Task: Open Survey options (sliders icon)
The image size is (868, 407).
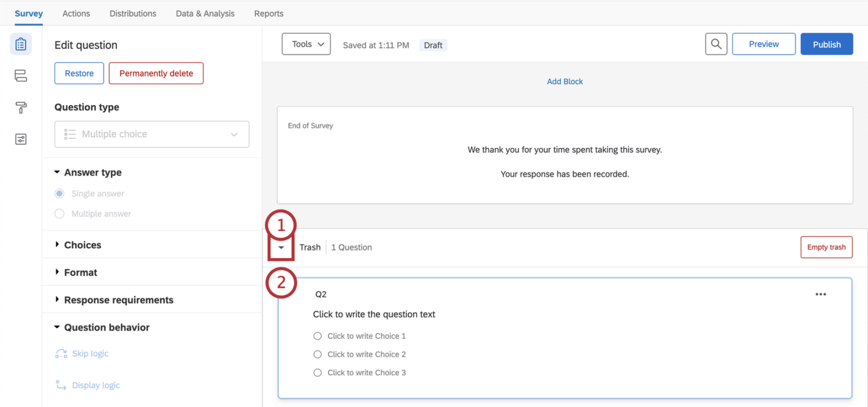Action: coord(20,138)
